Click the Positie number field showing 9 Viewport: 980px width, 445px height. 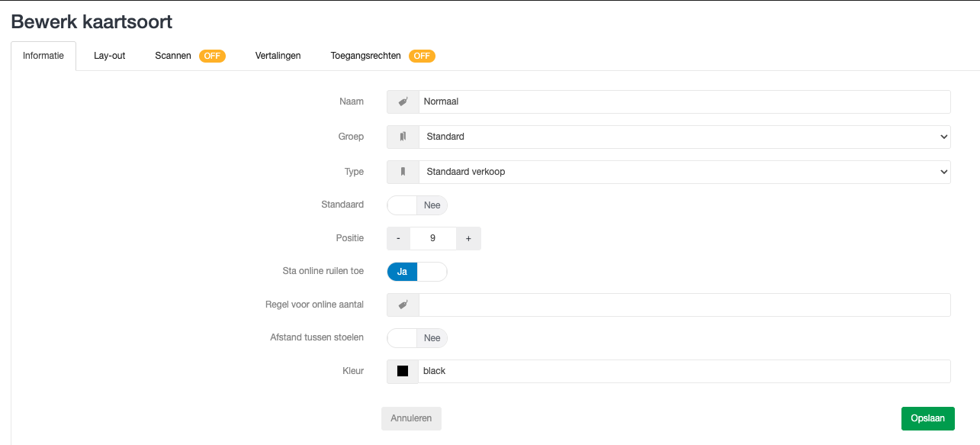433,238
